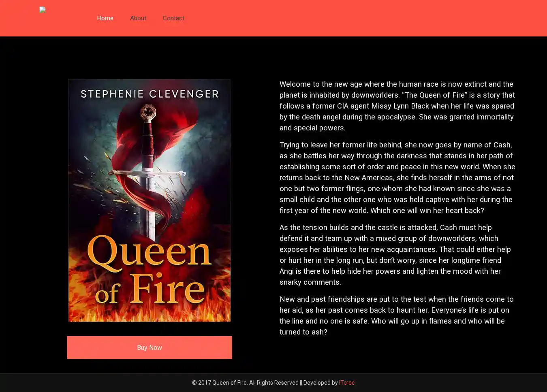Open the About page

[138, 18]
